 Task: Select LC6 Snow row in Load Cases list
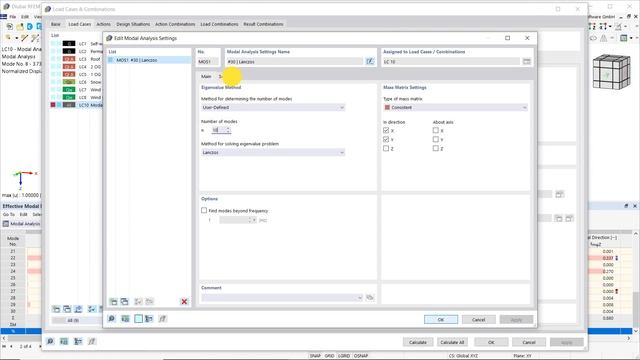pos(76,82)
